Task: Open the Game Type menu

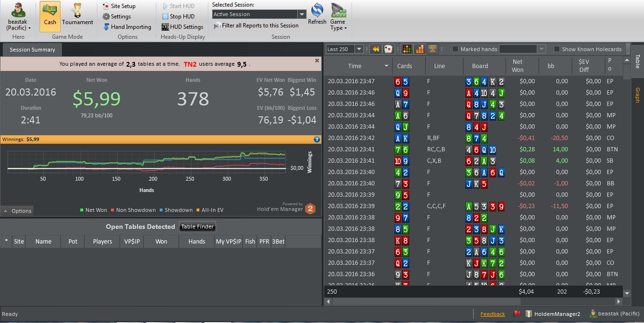Action: 338,17
